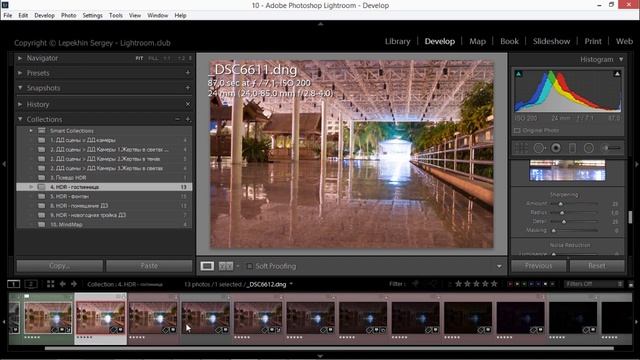Screen dimensions: 640x360
Task: Select the Adjustment Brush tool
Action: pyautogui.click(x=611, y=148)
